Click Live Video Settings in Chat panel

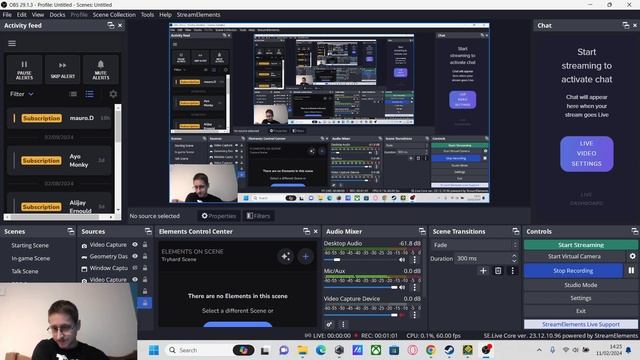pos(587,153)
